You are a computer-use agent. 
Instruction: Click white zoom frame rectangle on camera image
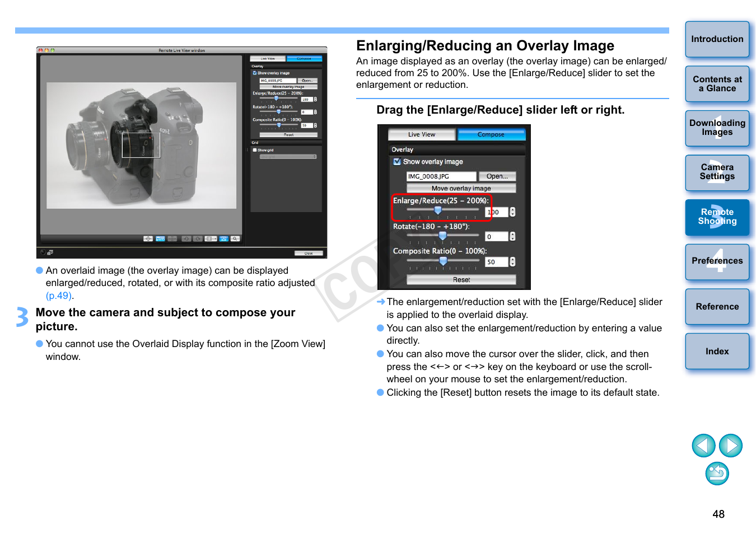coord(141,144)
